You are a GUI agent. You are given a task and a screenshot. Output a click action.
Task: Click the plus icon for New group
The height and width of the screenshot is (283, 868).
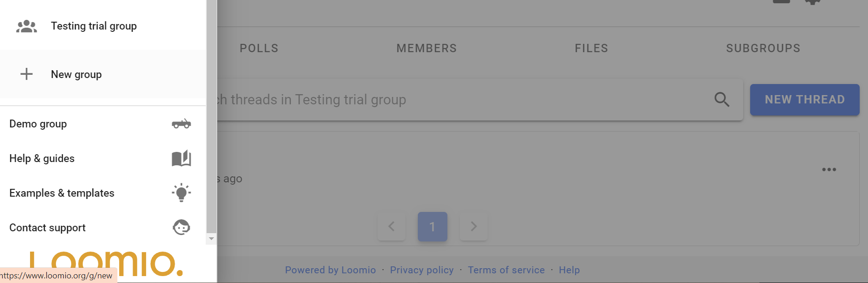click(26, 74)
